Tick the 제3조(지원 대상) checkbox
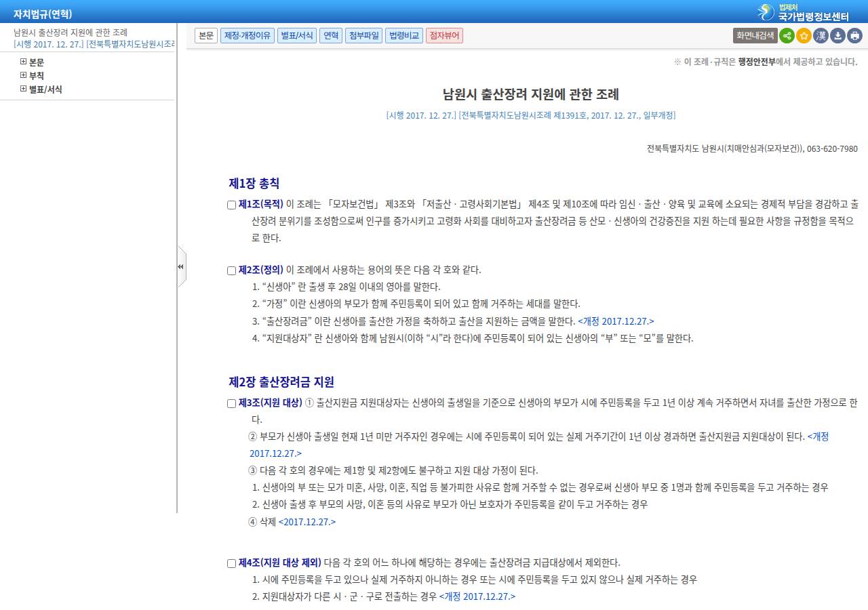Screen dimensions: 868x610 point(231,403)
